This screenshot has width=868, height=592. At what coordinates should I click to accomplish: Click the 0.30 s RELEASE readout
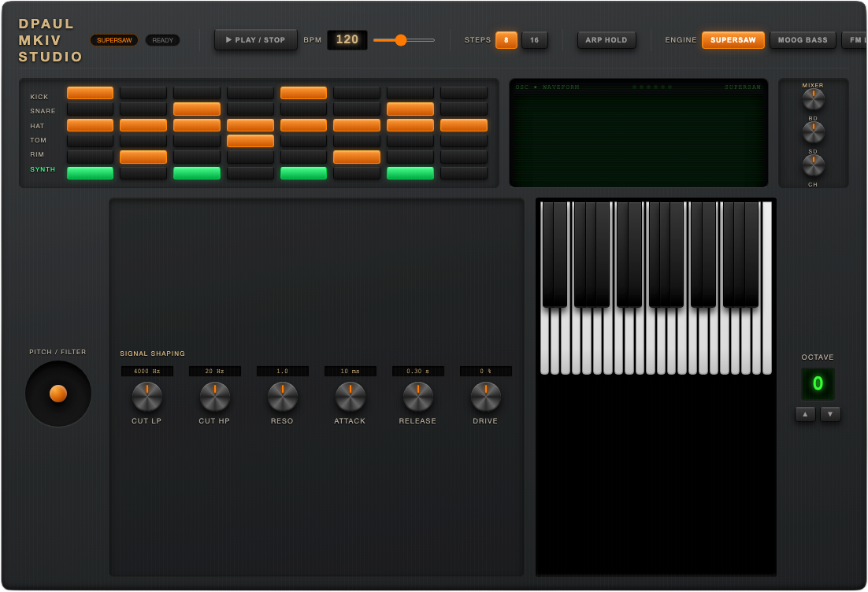click(x=418, y=372)
